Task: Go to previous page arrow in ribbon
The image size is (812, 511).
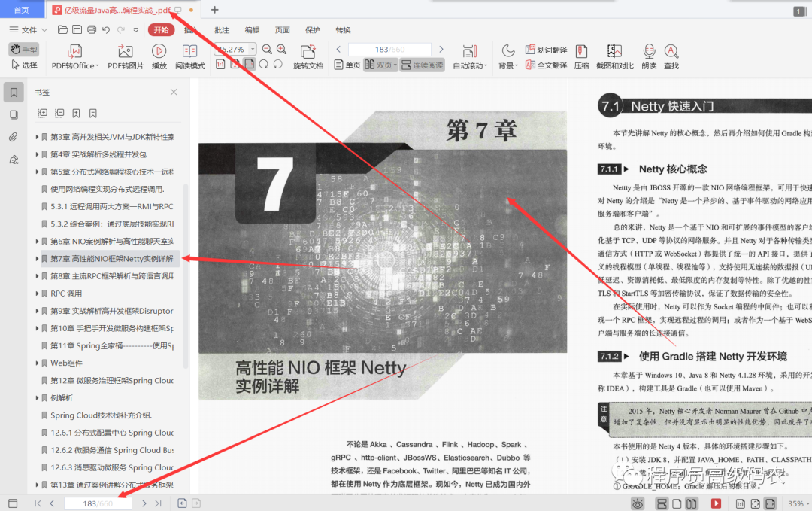Action: (338, 49)
